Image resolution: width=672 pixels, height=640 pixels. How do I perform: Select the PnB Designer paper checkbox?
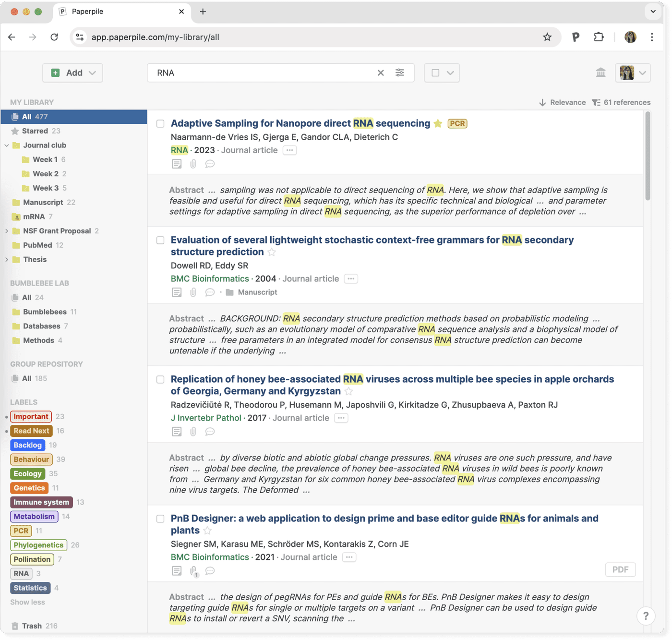pyautogui.click(x=160, y=519)
